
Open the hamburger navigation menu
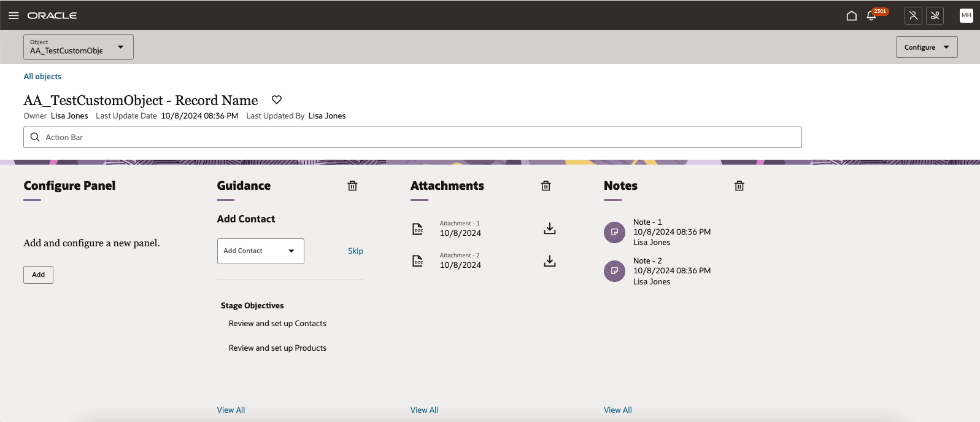click(14, 15)
